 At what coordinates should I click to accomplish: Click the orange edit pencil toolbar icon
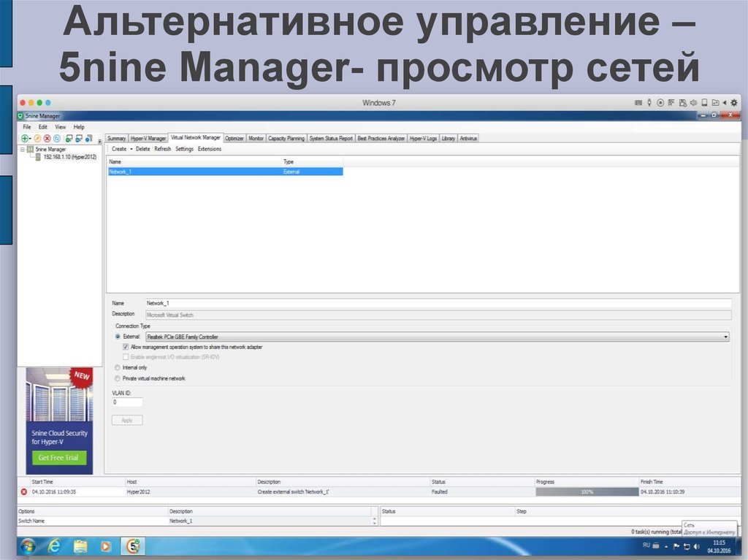pyautogui.click(x=37, y=138)
